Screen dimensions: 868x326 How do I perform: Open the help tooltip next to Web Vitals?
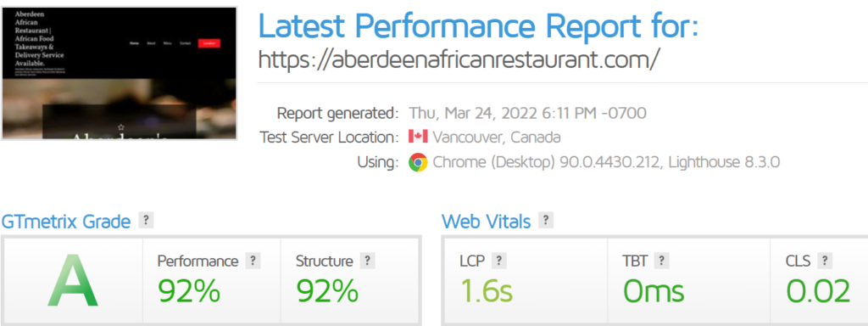(x=546, y=220)
